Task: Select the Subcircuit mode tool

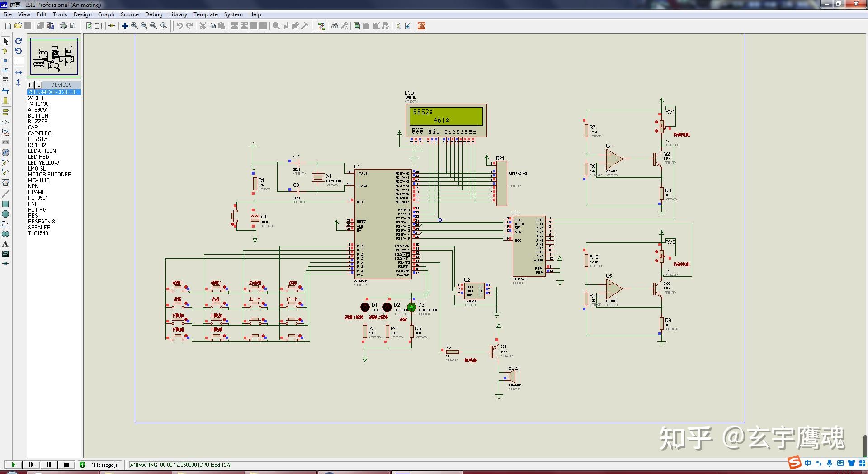Action: [5, 101]
